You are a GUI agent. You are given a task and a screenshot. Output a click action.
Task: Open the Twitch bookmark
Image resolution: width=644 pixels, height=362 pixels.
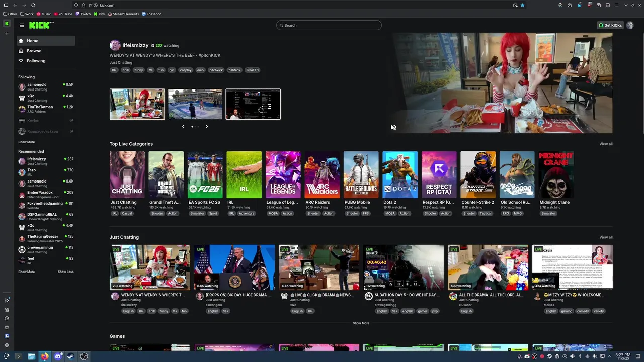[x=83, y=14]
